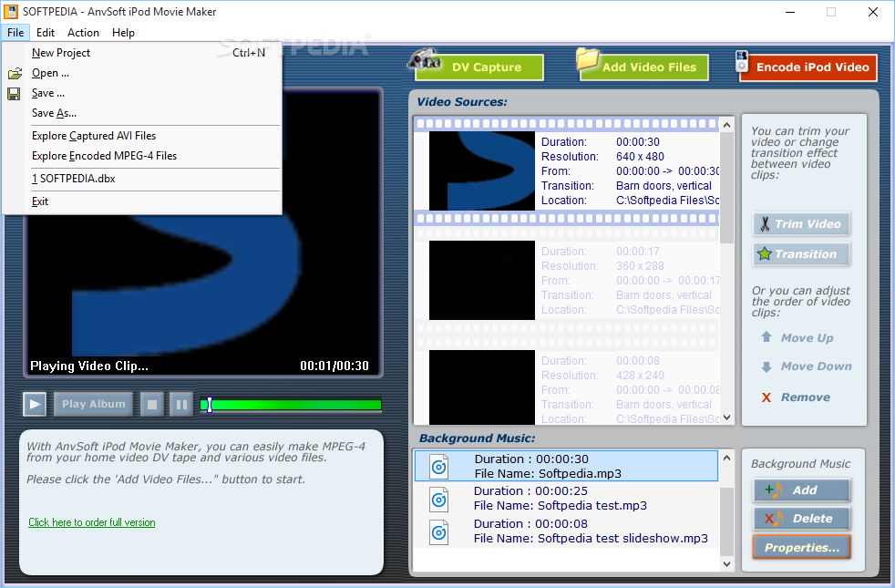
Task: Click Remove text
Action: click(x=806, y=397)
